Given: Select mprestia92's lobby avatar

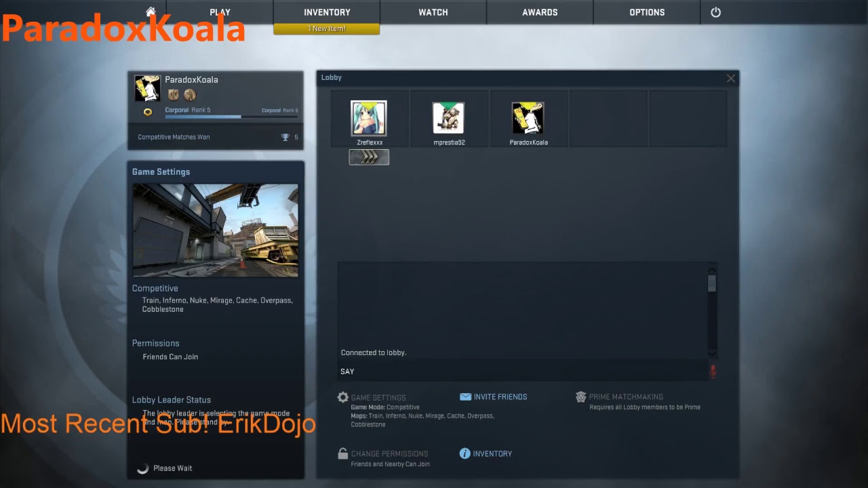Looking at the screenshot, I should click(449, 119).
